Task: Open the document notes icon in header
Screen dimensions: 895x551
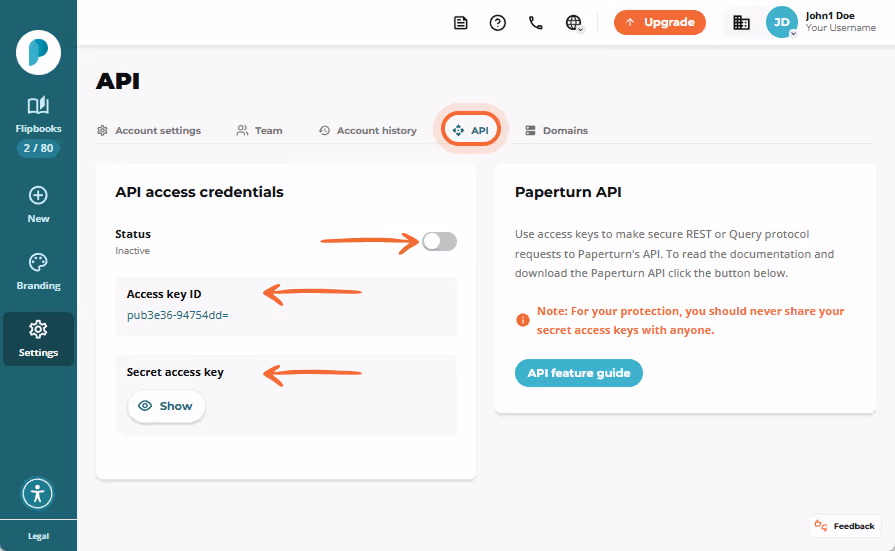Action: pyautogui.click(x=461, y=23)
